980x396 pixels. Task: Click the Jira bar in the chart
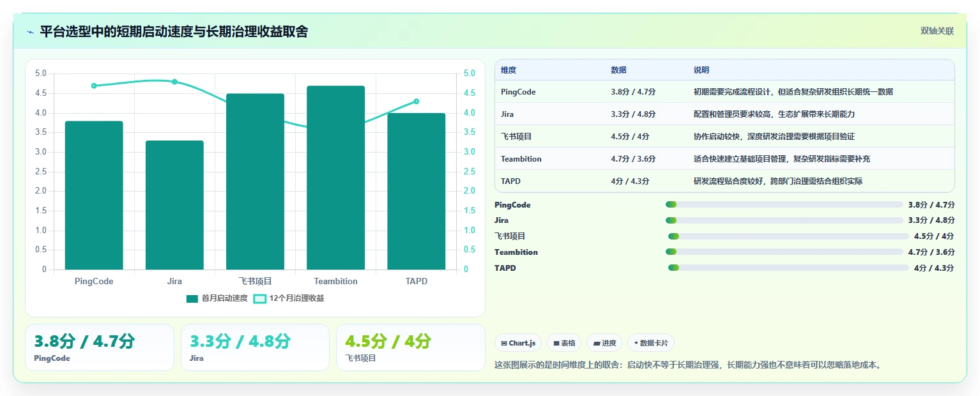[x=174, y=205]
